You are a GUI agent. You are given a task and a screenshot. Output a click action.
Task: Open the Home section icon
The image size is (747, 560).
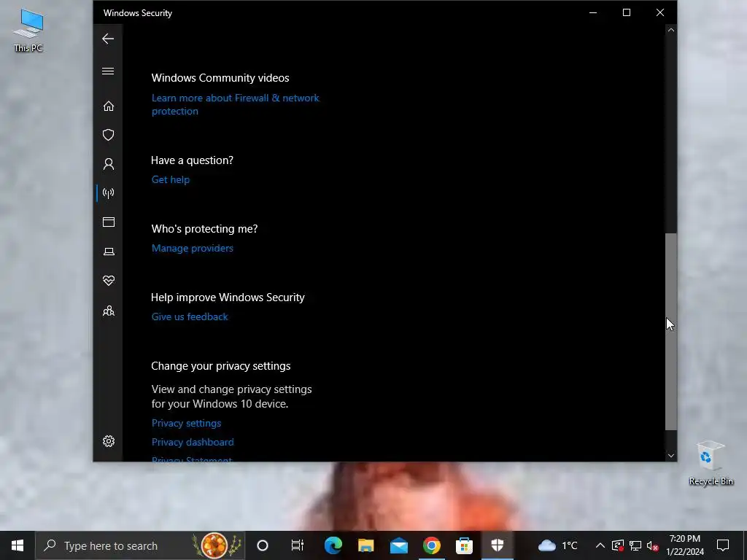pyautogui.click(x=109, y=106)
